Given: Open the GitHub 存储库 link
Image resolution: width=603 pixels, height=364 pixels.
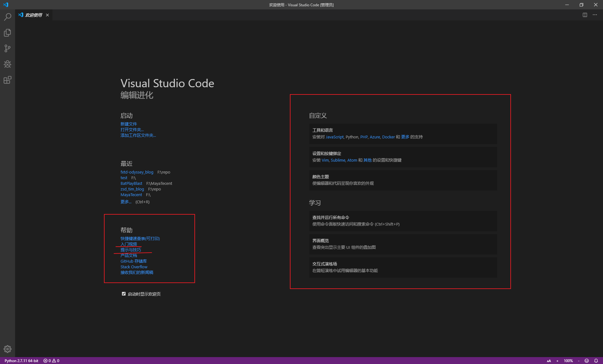Looking at the screenshot, I should (x=134, y=261).
